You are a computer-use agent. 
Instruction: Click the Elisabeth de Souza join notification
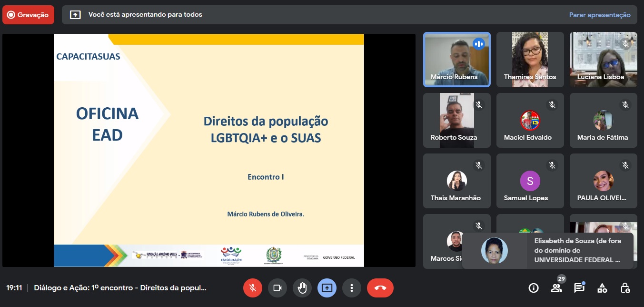[547, 251]
